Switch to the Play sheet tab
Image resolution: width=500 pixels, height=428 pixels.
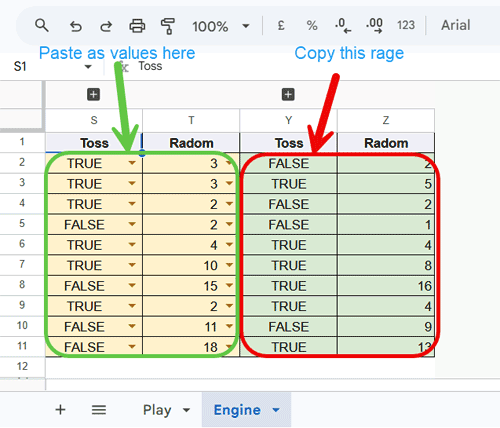pyautogui.click(x=157, y=410)
